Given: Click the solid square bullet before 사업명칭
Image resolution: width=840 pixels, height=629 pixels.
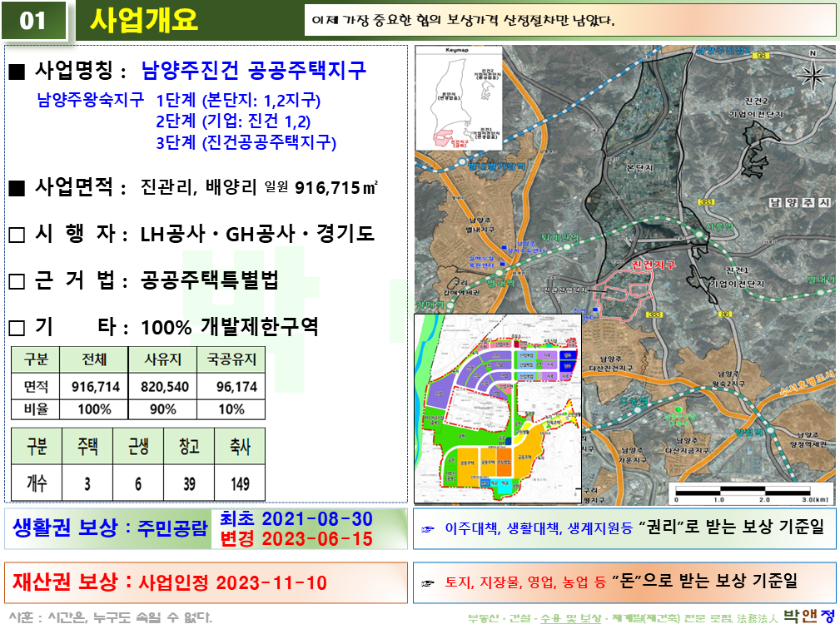Looking at the screenshot, I should [x=17, y=72].
